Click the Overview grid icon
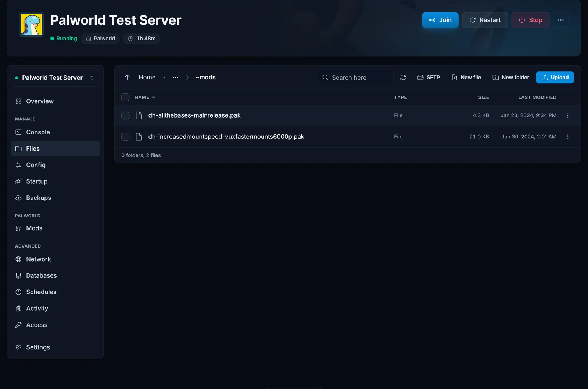This screenshot has height=389, width=588. (18, 101)
